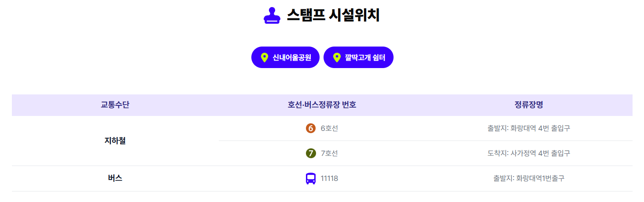Click the map pin icon in 신내어울공원 button
Screen dimensions: 644x202
coord(264,58)
